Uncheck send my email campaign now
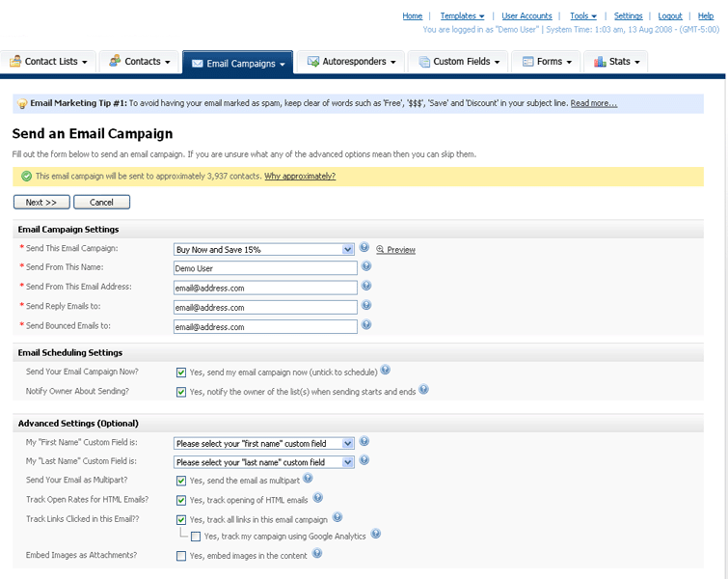The height and width of the screenshot is (579, 728). tap(181, 372)
